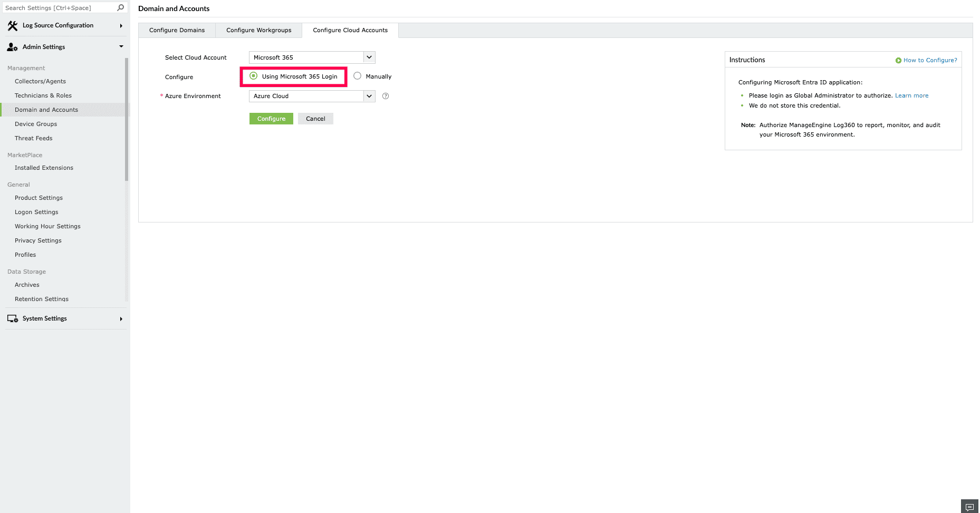Click the search magnifier icon

click(120, 7)
